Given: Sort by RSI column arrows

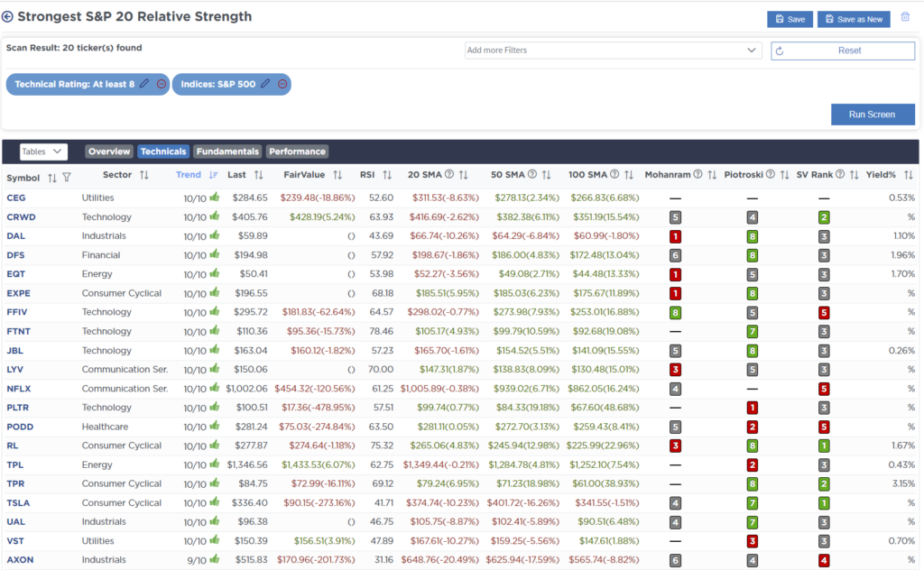Looking at the screenshot, I should tap(386, 175).
